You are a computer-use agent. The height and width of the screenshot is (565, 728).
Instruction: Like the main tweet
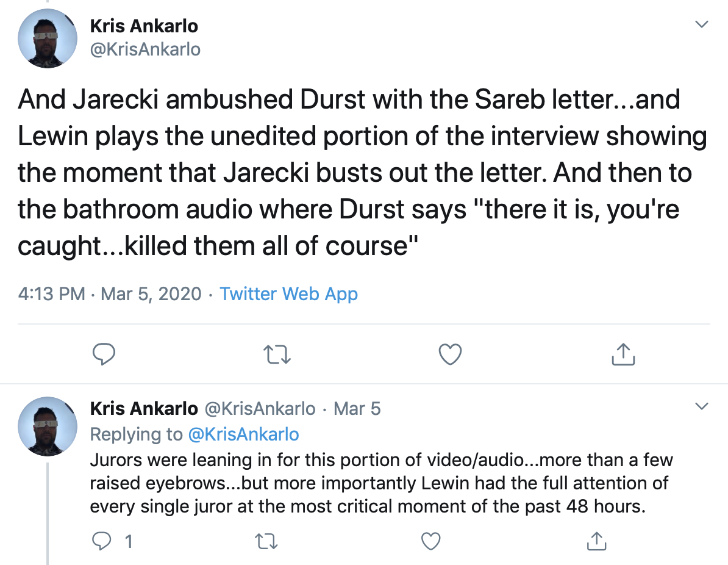[x=451, y=354]
